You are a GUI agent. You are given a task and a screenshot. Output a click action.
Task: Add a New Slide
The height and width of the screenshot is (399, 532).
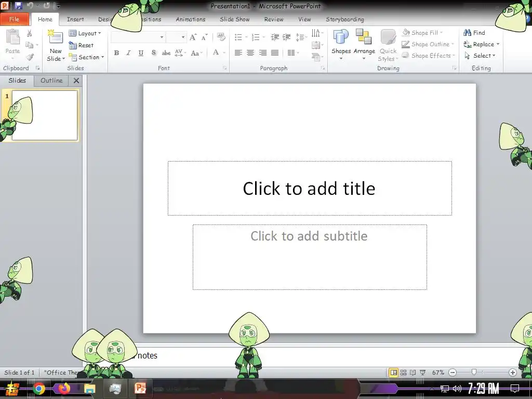[x=56, y=46]
